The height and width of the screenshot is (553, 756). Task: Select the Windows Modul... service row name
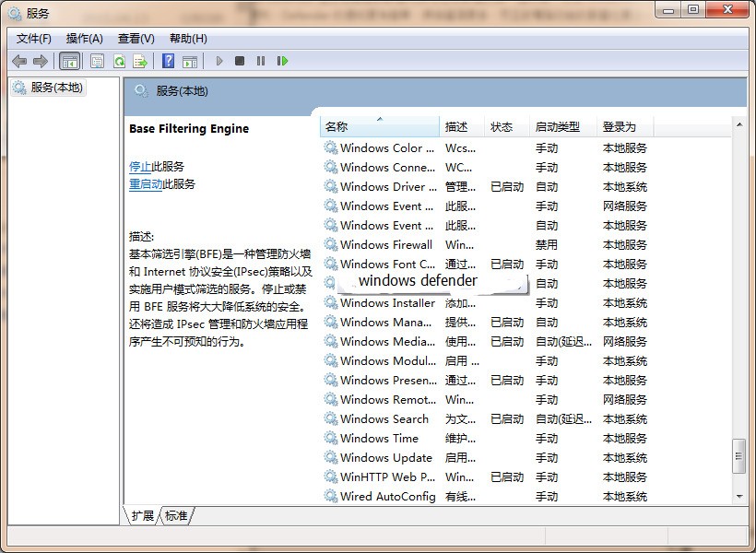(388, 360)
